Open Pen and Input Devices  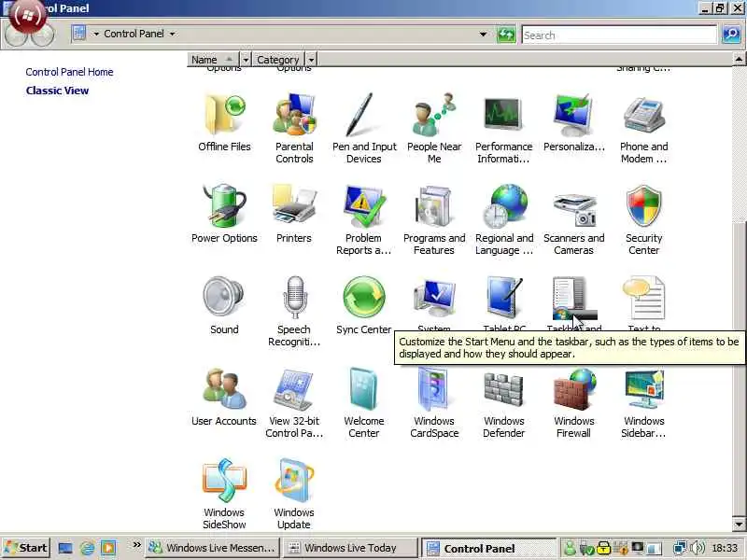click(x=364, y=129)
